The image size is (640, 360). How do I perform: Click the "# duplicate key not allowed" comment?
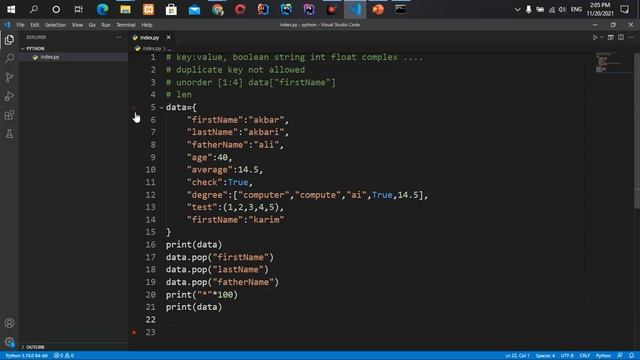(x=235, y=70)
